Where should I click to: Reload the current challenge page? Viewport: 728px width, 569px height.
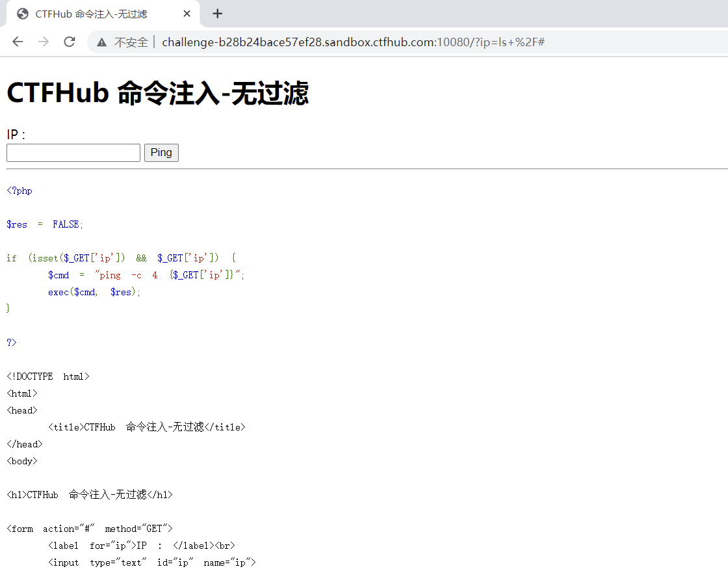pyautogui.click(x=70, y=42)
